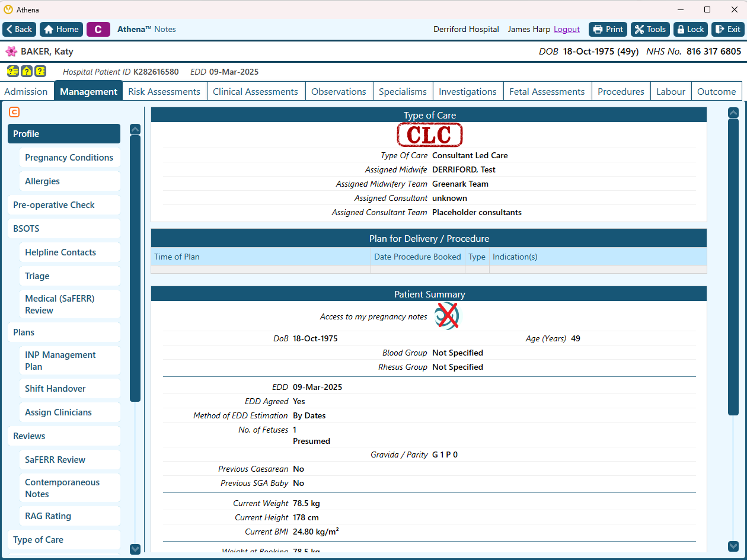This screenshot has height=560, width=747.
Task: Open Type of Care sidebar item
Action: click(64, 540)
